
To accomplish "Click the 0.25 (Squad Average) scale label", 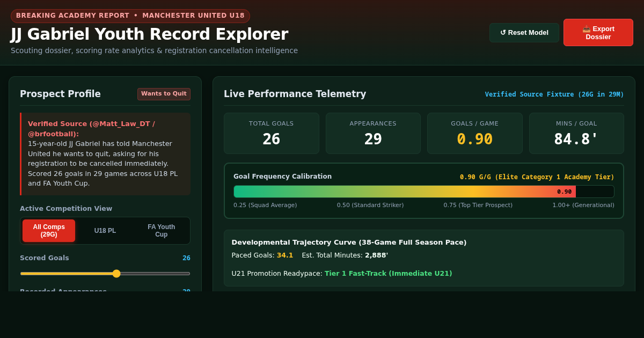I will coord(265,205).
